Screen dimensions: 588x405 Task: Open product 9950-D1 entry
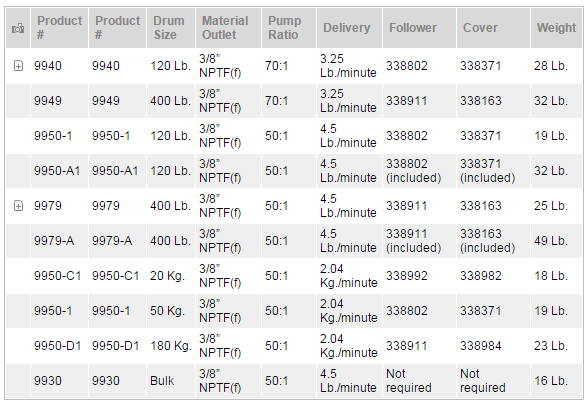point(57,346)
